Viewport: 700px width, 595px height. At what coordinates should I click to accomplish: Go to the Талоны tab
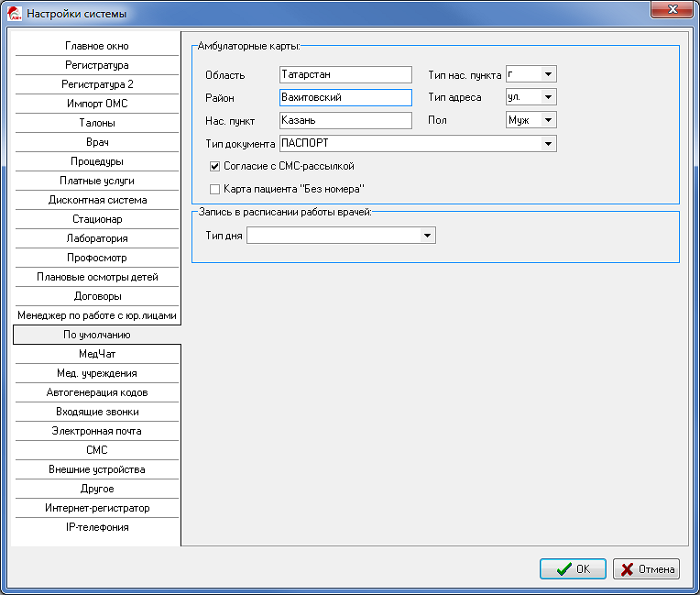(x=97, y=123)
